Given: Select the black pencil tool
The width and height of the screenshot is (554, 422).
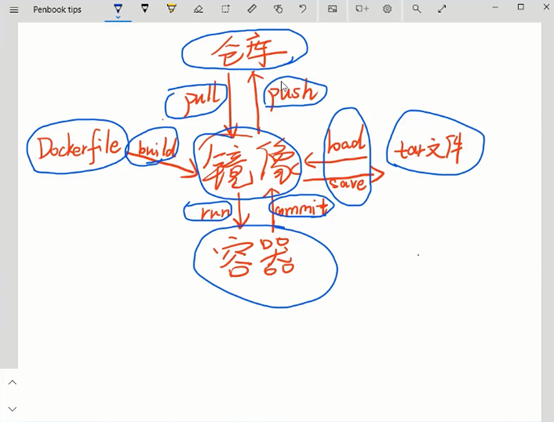Looking at the screenshot, I should [145, 8].
